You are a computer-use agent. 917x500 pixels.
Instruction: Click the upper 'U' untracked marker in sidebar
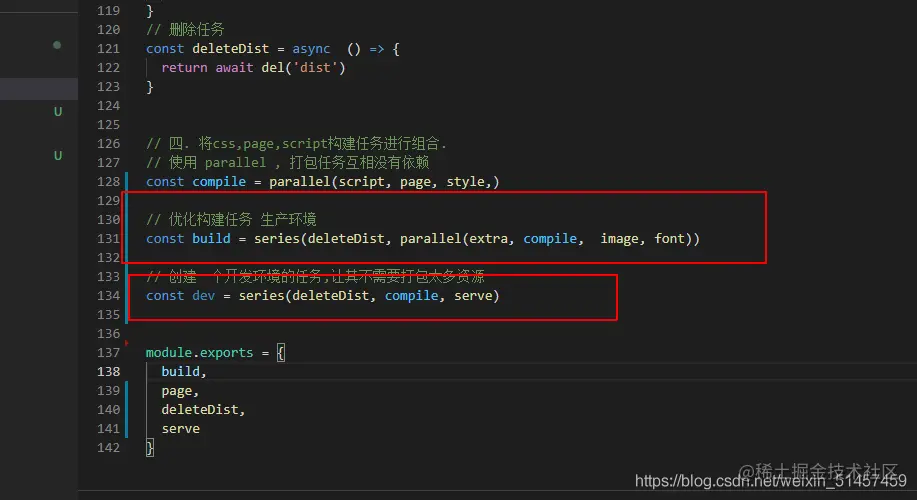point(58,112)
